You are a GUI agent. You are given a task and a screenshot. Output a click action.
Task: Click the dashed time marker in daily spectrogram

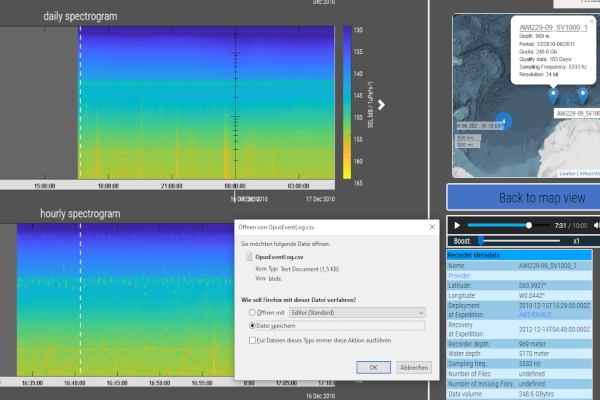coord(80,102)
